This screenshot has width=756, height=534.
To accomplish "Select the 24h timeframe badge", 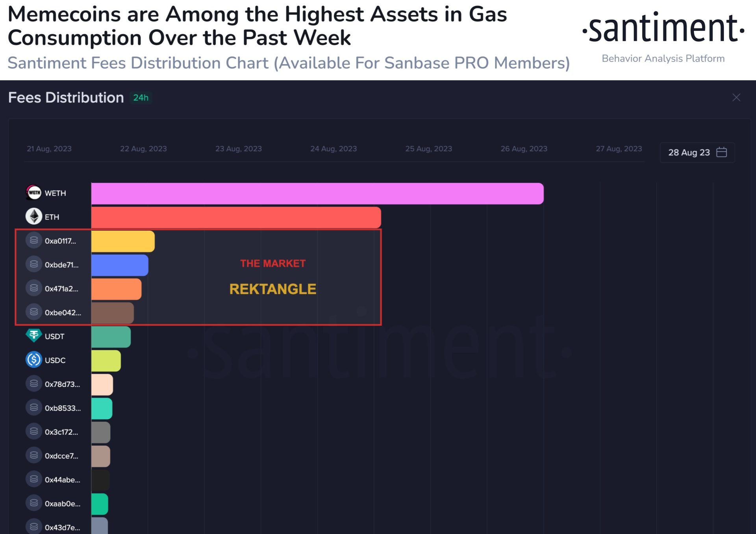I will (141, 98).
